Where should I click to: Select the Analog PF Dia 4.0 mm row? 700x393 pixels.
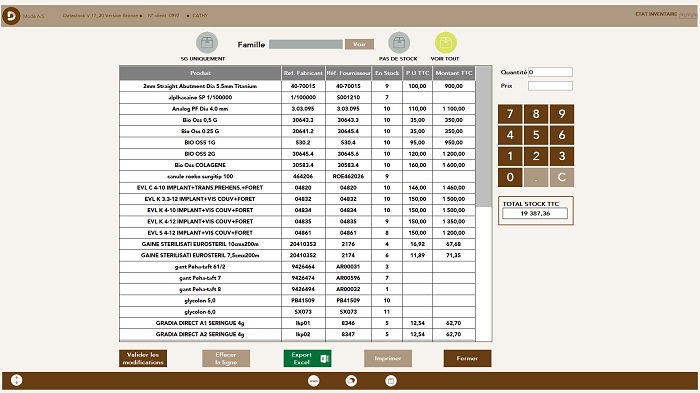pos(297,109)
